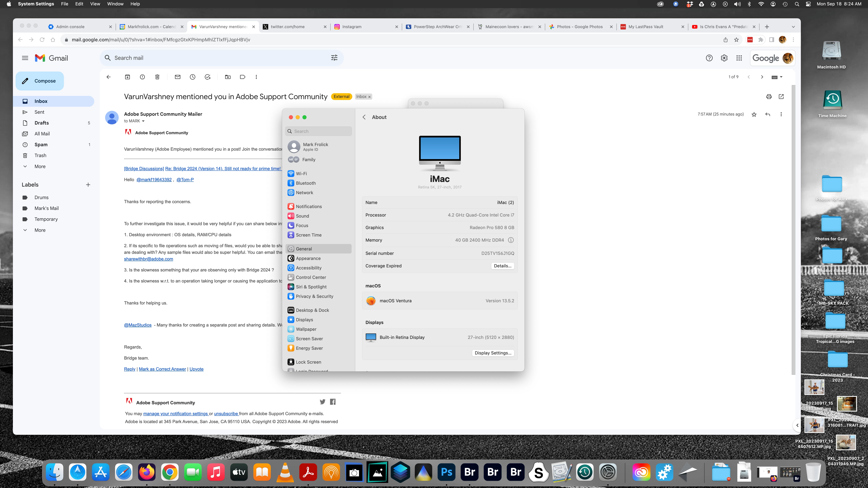Delete the email with trash icon
868x488 pixels.
157,77
